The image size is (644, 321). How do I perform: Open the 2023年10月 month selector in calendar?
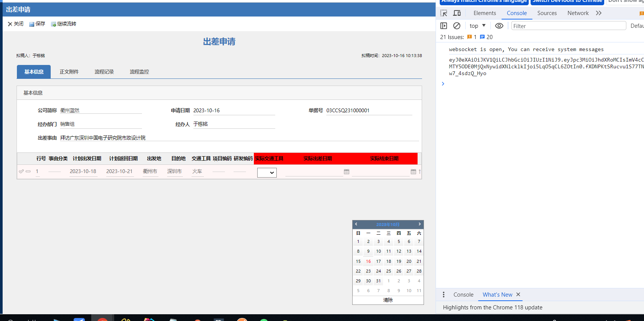(x=388, y=225)
